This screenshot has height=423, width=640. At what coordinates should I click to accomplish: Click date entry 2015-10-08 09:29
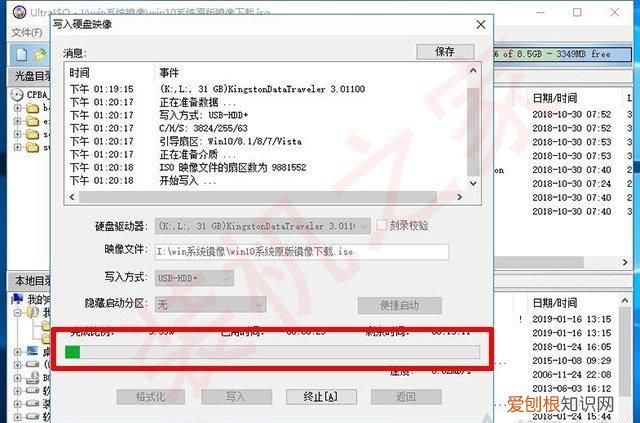click(571, 361)
